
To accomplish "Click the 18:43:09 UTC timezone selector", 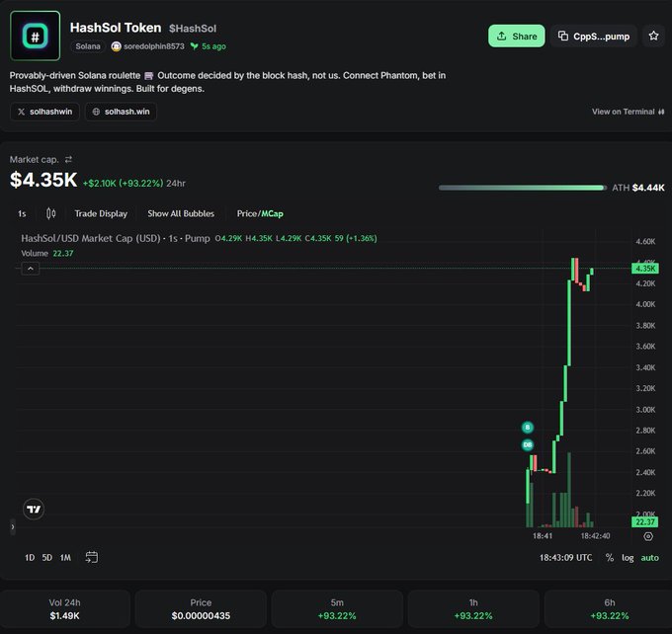I will pyautogui.click(x=565, y=558).
